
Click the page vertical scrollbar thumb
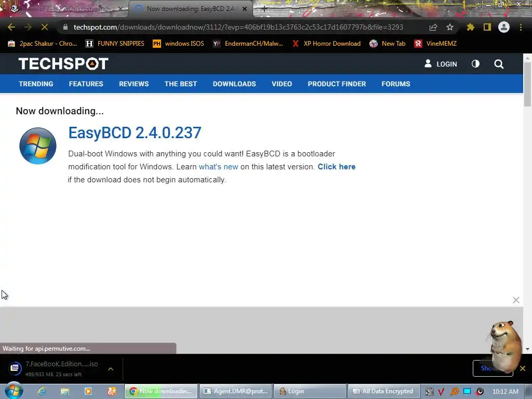[527, 85]
